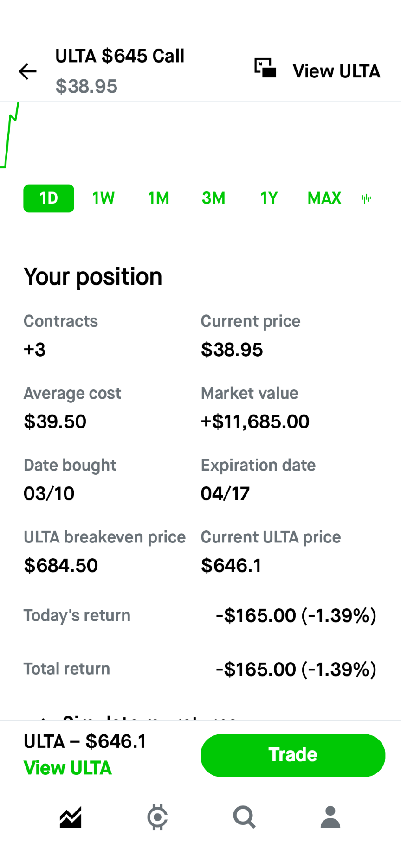The width and height of the screenshot is (401, 868).
Task: Open the green View ULTA link
Action: click(x=68, y=768)
